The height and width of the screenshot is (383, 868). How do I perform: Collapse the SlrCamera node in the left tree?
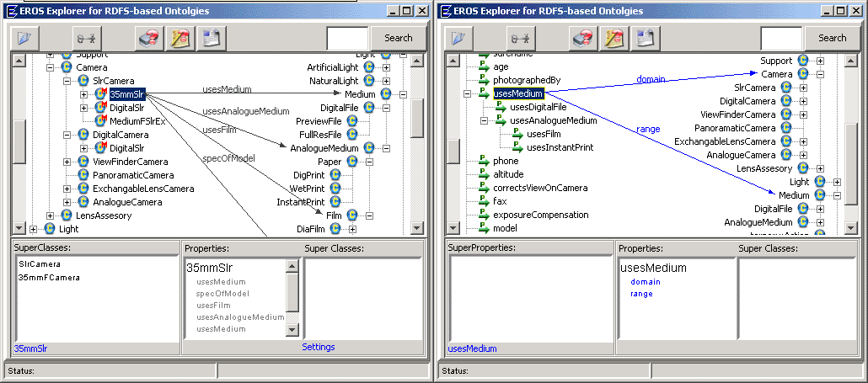pos(67,81)
